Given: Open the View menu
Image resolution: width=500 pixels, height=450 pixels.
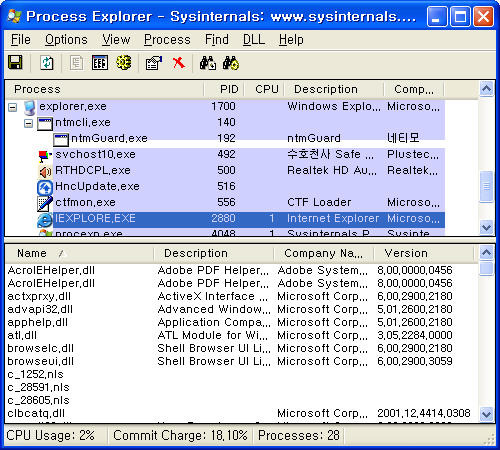Looking at the screenshot, I should [116, 40].
